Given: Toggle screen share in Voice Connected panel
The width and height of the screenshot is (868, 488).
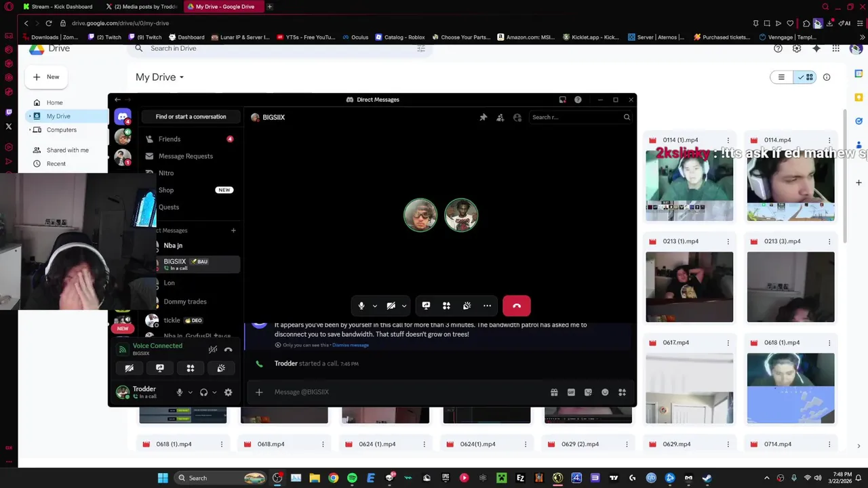Looking at the screenshot, I should [160, 368].
